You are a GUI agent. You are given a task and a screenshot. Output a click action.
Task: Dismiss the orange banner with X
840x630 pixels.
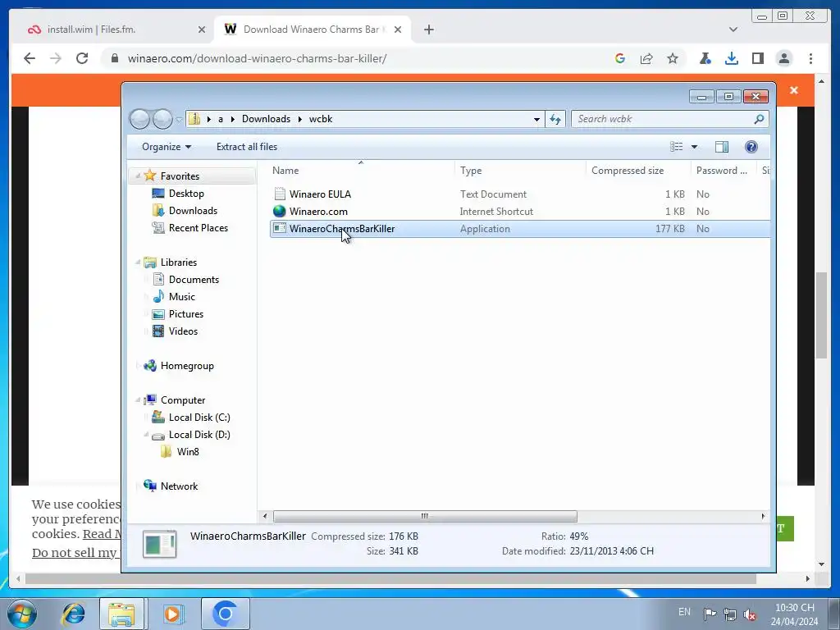(x=794, y=90)
